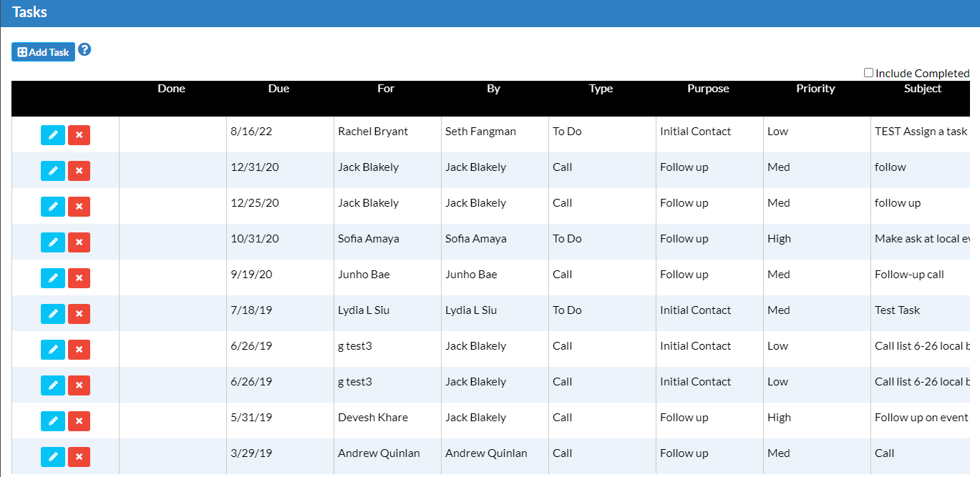Delete the Rachel Bryant 8/16/22 task
980x477 pixels.
pyautogui.click(x=79, y=135)
